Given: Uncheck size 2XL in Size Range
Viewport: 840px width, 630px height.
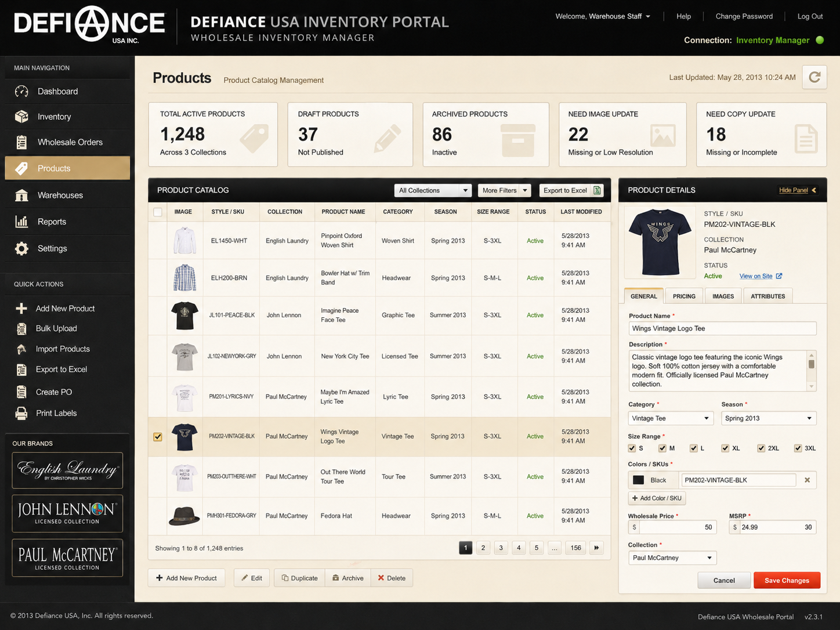Looking at the screenshot, I should pyautogui.click(x=761, y=448).
